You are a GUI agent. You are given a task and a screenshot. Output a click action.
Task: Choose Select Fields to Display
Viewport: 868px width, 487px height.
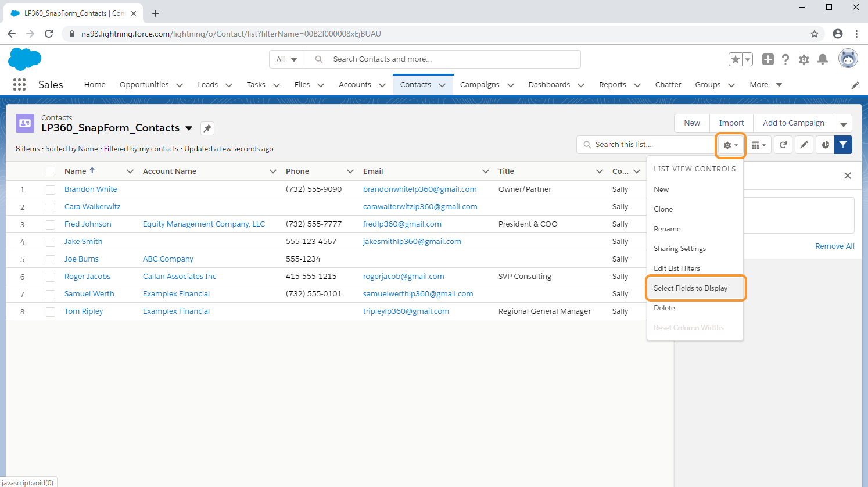coord(695,288)
